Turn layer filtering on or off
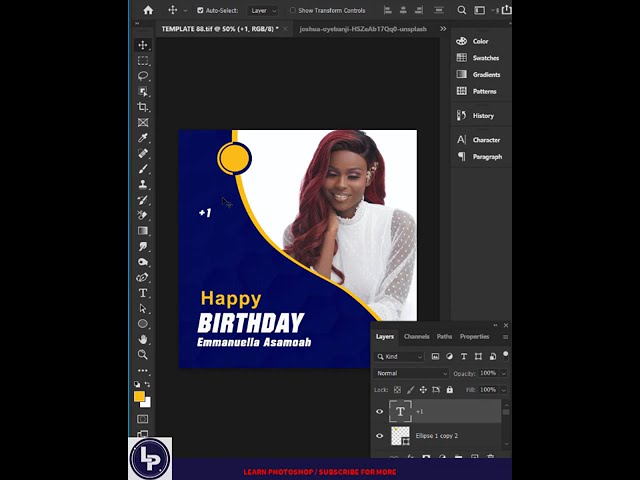Screen dimensions: 640x480 (506, 354)
